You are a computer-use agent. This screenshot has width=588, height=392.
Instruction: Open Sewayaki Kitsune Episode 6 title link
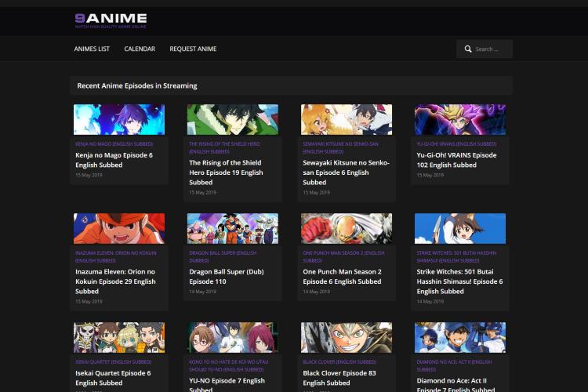pos(346,172)
